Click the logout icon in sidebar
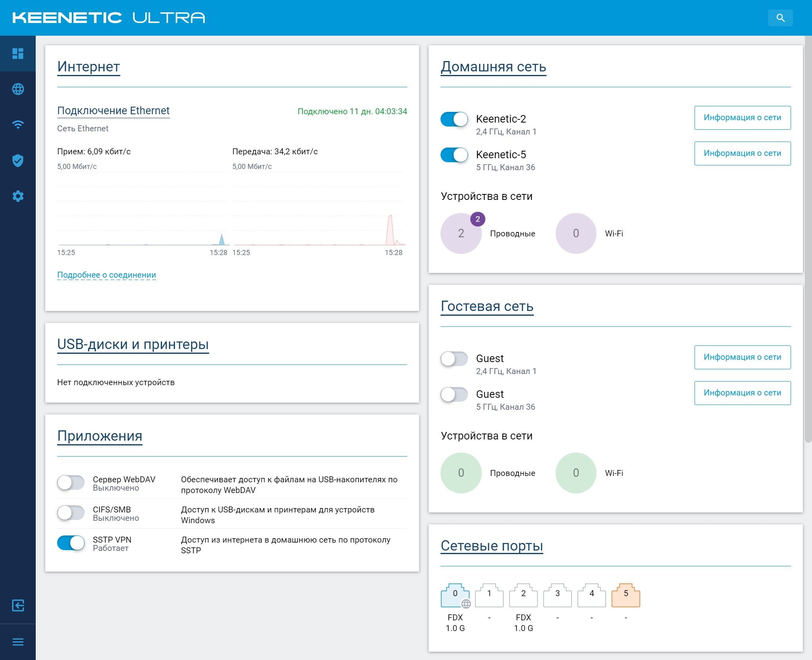Viewport: 812px width, 660px height. coord(18,606)
